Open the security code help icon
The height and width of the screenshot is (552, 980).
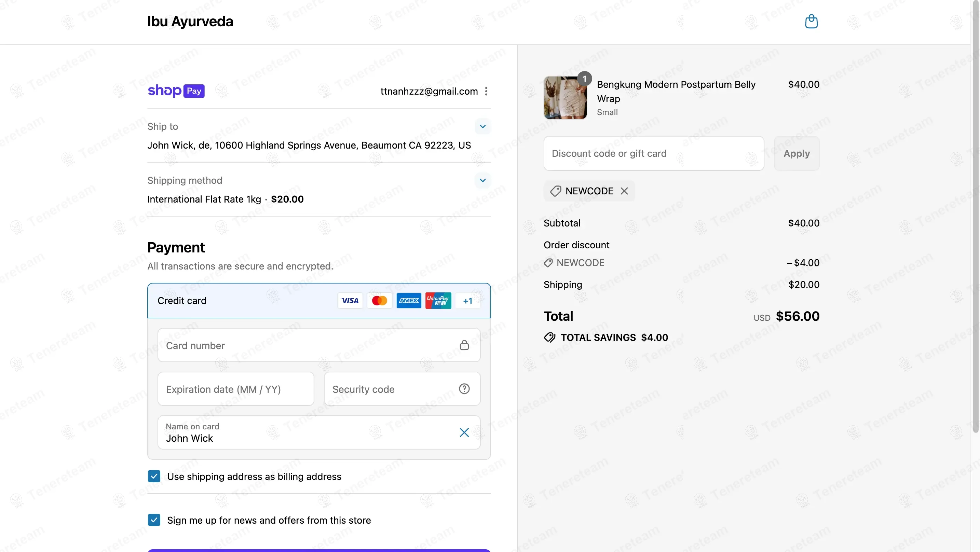pyautogui.click(x=464, y=389)
